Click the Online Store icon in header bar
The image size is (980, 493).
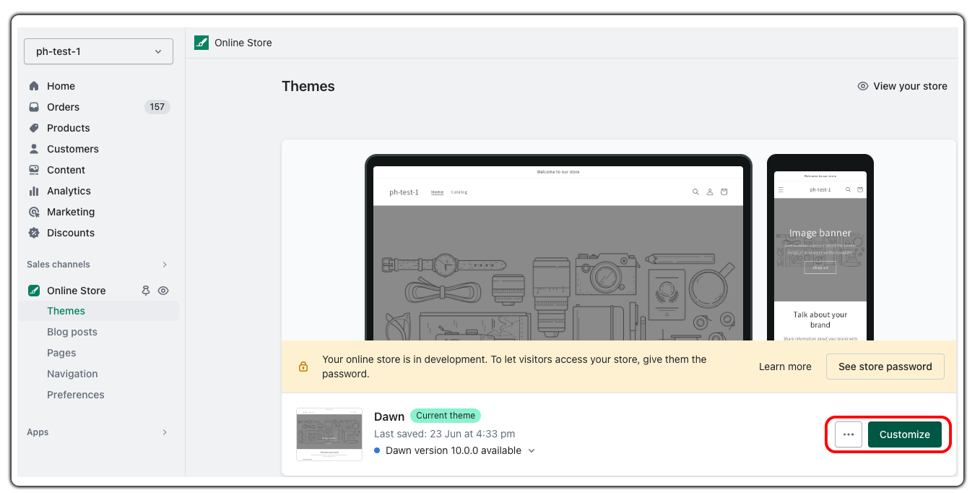click(201, 43)
